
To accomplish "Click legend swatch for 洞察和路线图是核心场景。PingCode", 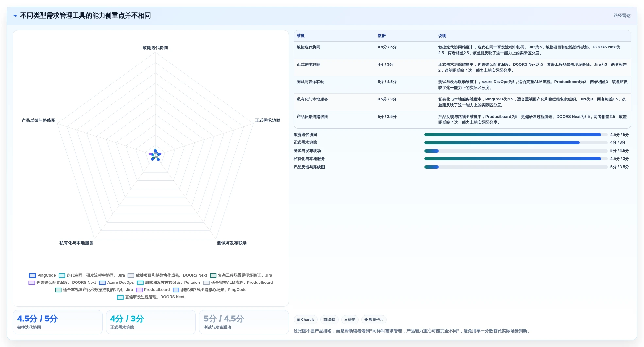I will click(176, 290).
